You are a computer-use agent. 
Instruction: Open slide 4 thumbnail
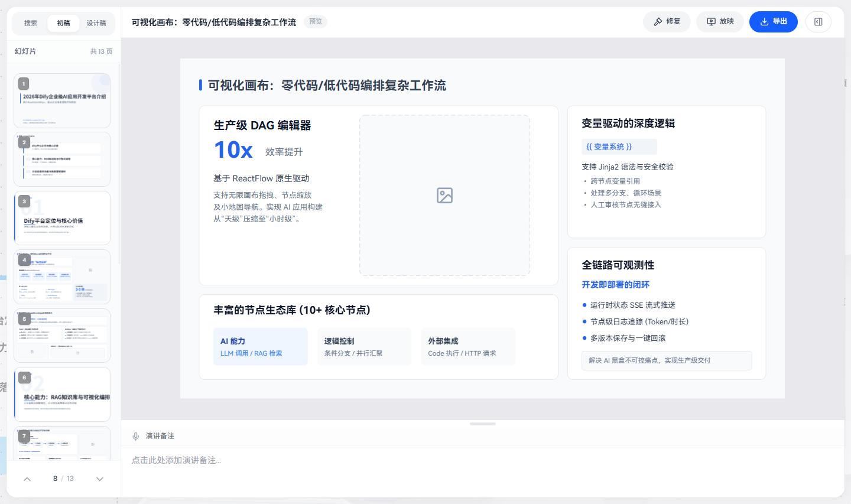pos(62,277)
